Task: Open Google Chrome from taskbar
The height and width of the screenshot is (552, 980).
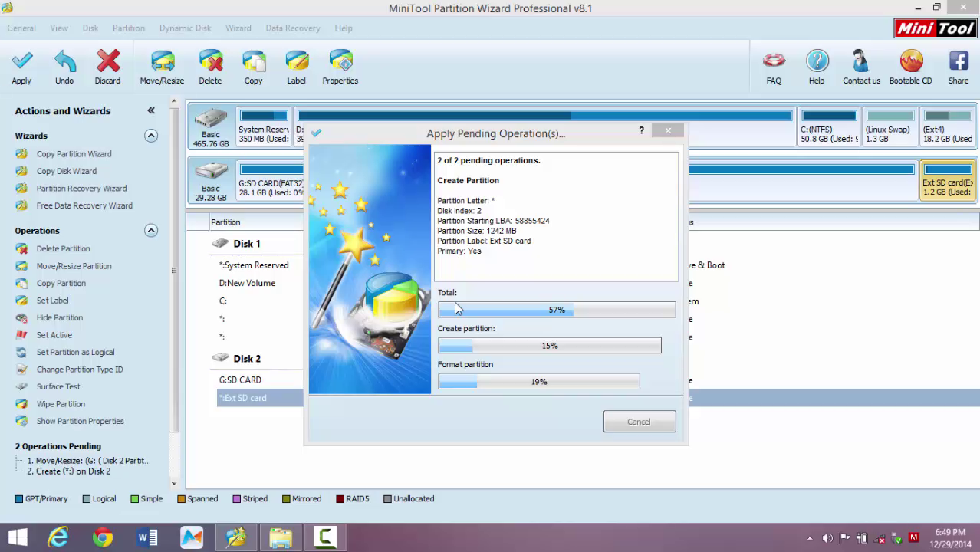Action: tap(103, 537)
